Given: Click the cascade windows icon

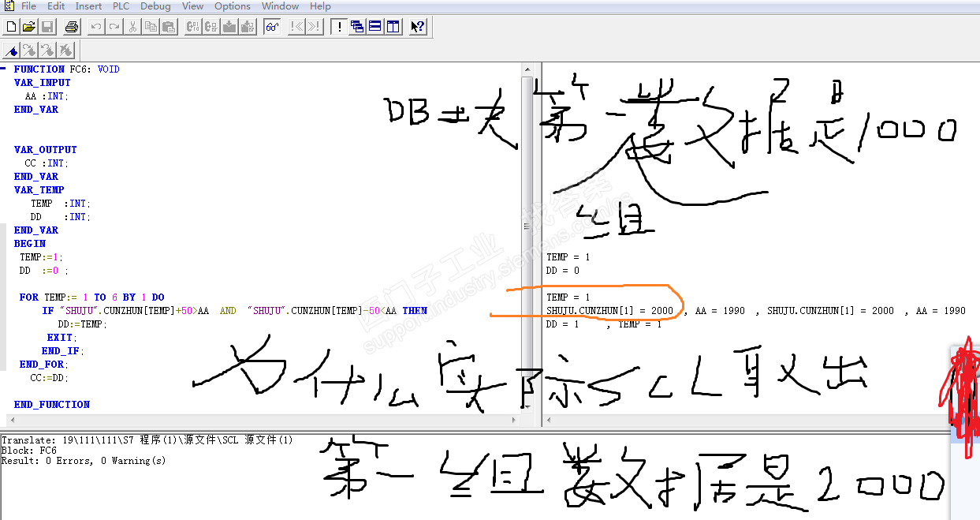Looking at the screenshot, I should tap(357, 27).
